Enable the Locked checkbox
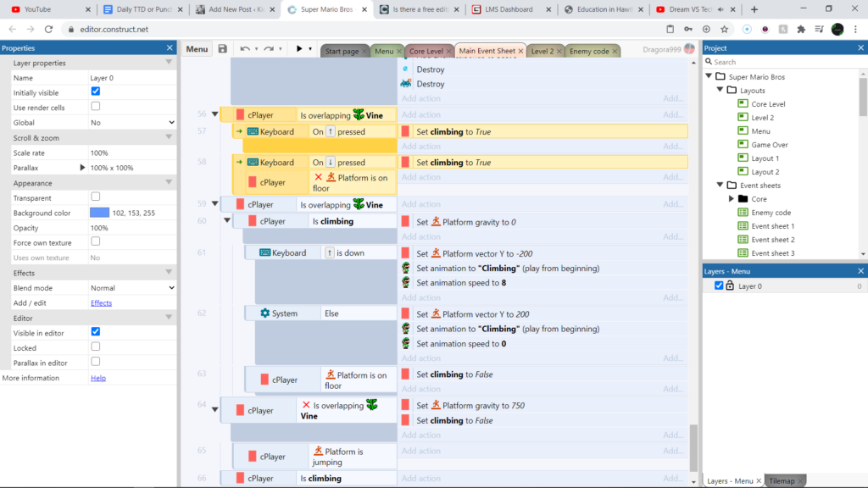Viewport: 868px width, 488px height. click(95, 347)
